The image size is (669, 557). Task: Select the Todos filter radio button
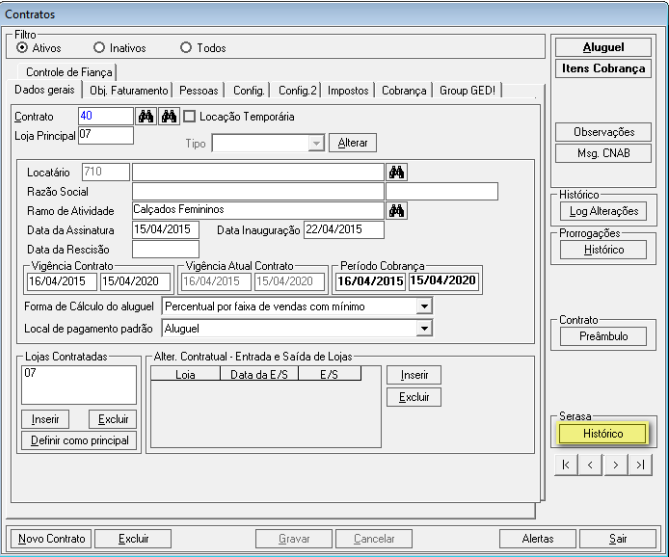coord(186,45)
